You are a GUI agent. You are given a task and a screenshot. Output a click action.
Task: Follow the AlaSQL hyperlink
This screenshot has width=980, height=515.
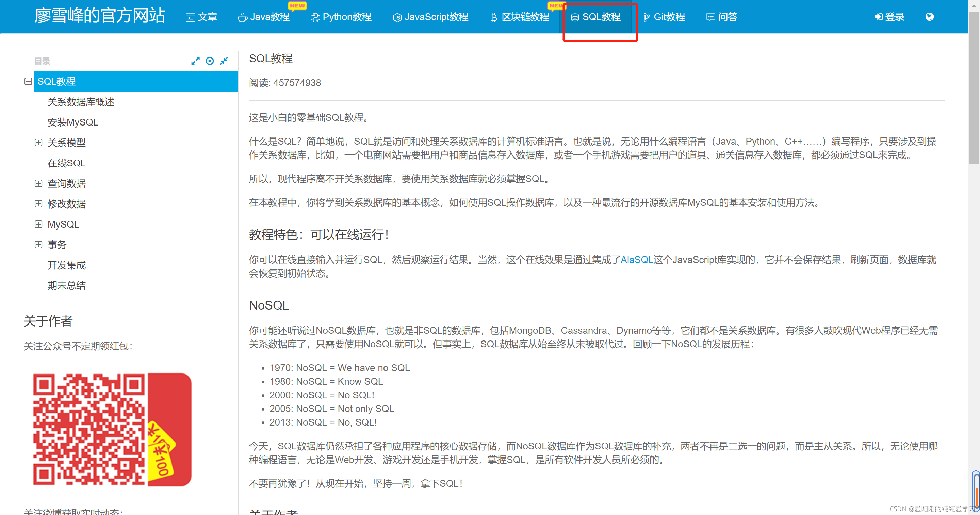636,260
